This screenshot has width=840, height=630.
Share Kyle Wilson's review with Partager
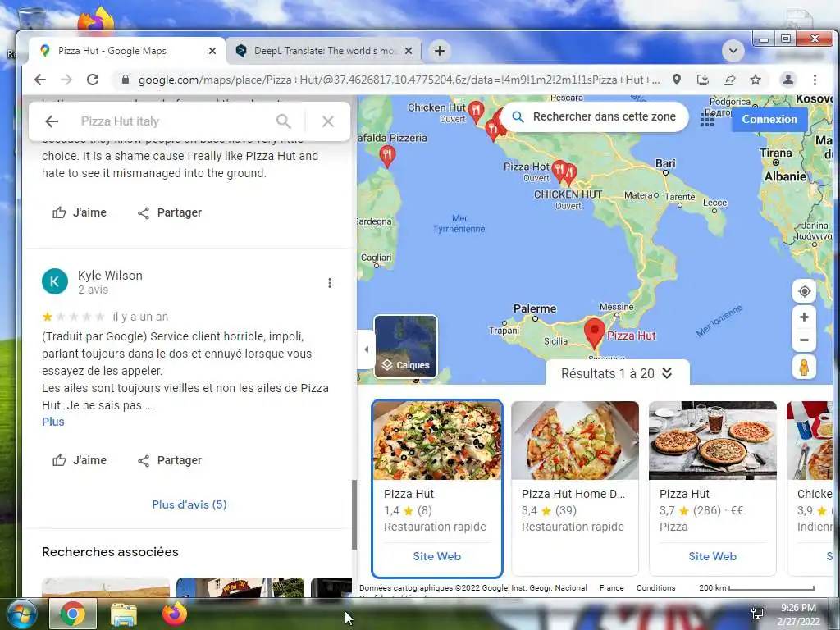pyautogui.click(x=169, y=460)
